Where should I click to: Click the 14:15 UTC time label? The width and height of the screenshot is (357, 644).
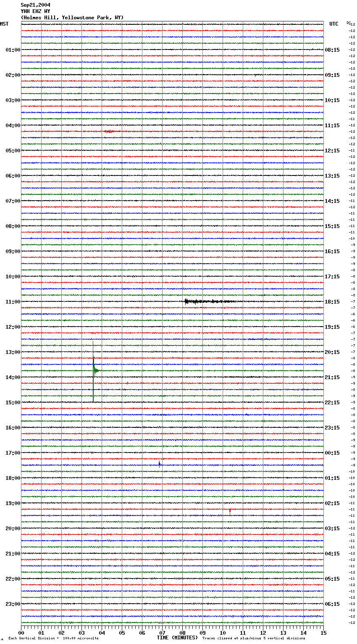click(x=332, y=201)
